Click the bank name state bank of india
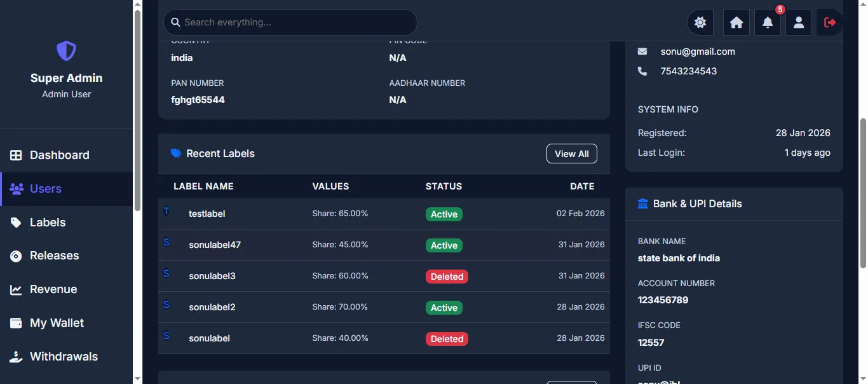This screenshot has height=384, width=868. 679,258
